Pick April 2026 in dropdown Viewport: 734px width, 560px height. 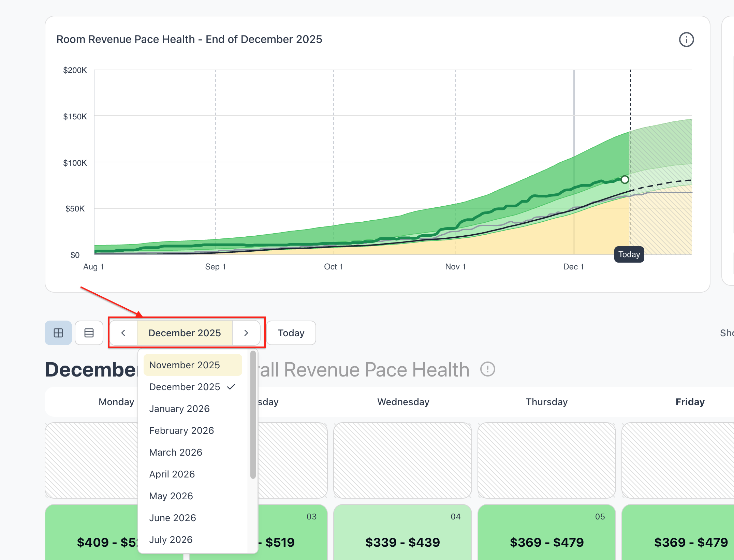point(172,474)
